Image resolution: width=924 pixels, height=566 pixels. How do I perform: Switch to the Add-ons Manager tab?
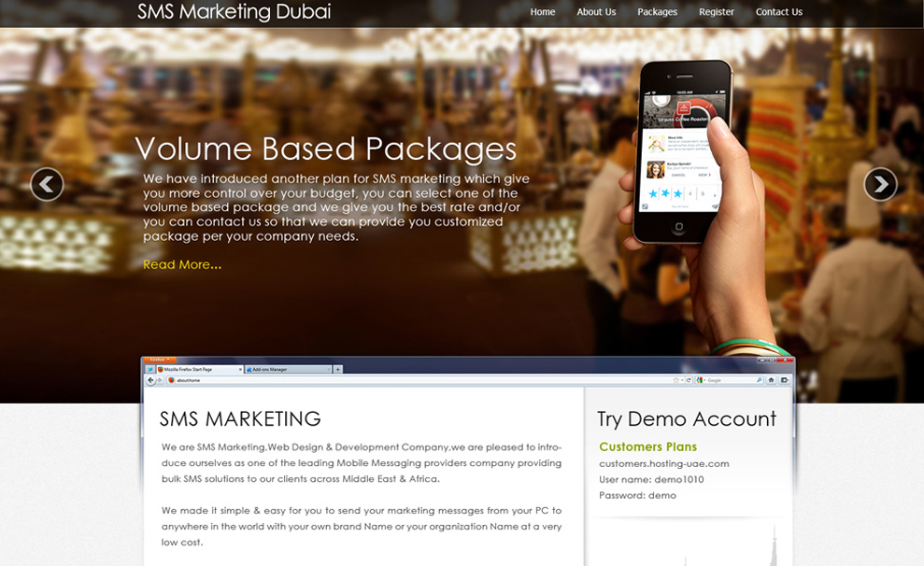(x=288, y=369)
